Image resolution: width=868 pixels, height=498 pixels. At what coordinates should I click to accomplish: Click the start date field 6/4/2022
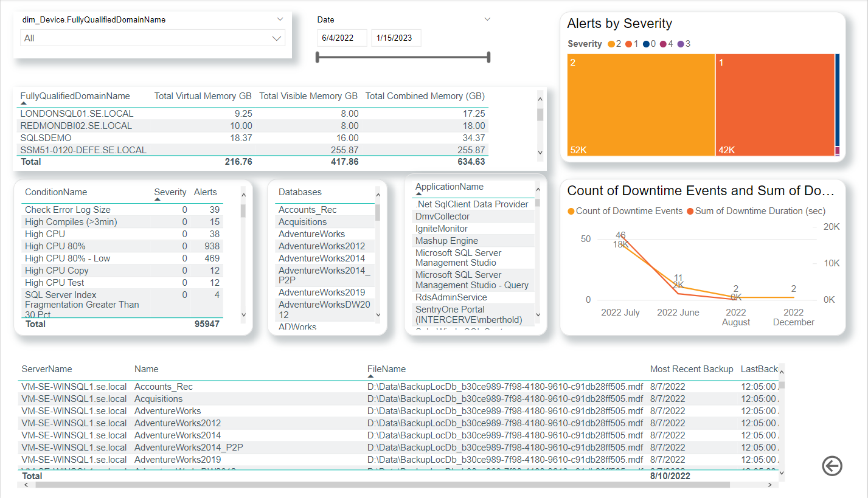tap(342, 38)
